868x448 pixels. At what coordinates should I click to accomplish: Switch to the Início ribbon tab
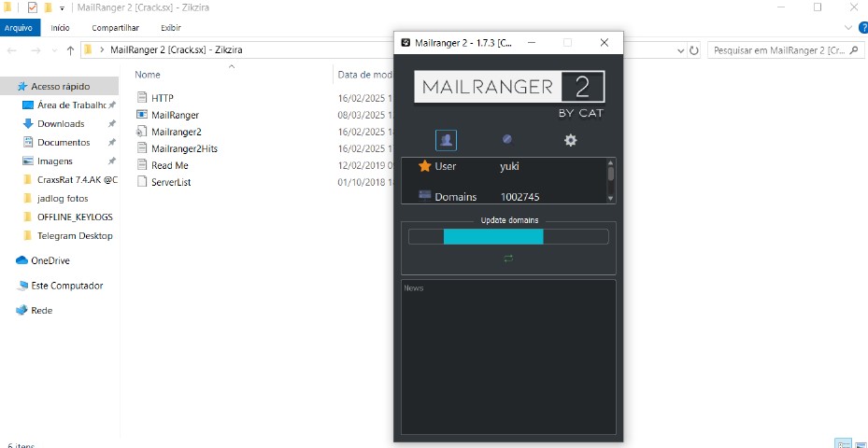[61, 28]
